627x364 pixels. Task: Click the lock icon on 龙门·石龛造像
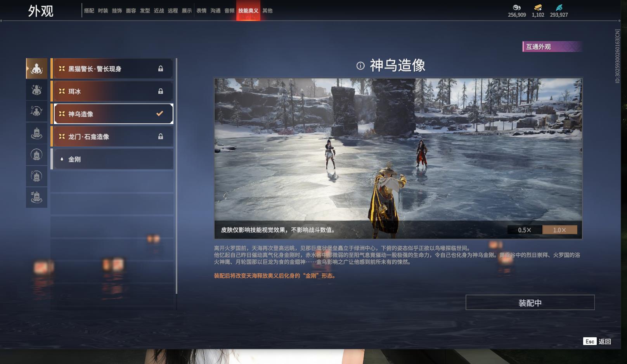(161, 136)
